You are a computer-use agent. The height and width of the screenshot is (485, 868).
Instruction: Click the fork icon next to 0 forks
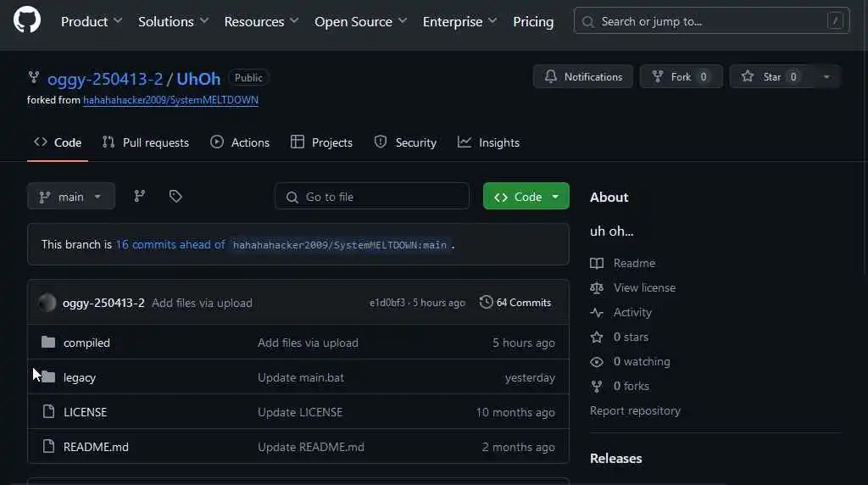pyautogui.click(x=597, y=386)
